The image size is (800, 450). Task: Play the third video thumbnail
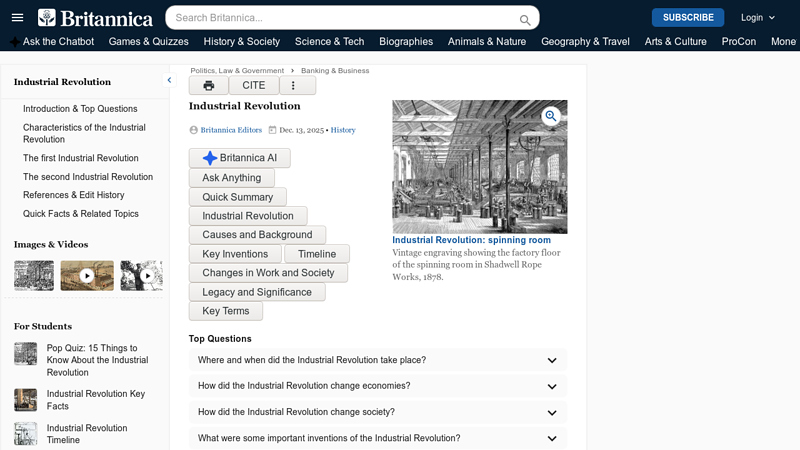pos(142,276)
